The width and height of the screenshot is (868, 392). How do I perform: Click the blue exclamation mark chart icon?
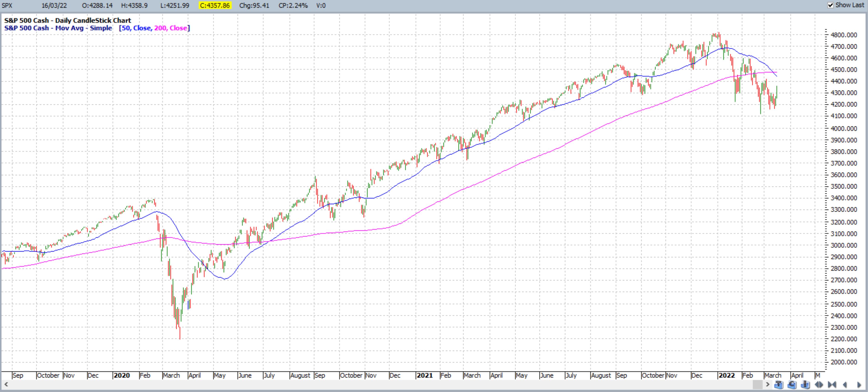(805, 384)
